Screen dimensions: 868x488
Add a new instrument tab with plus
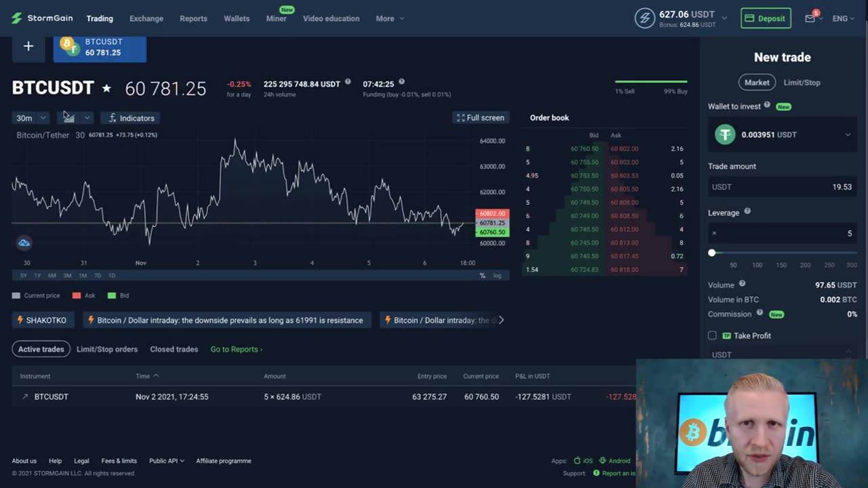pos(28,46)
